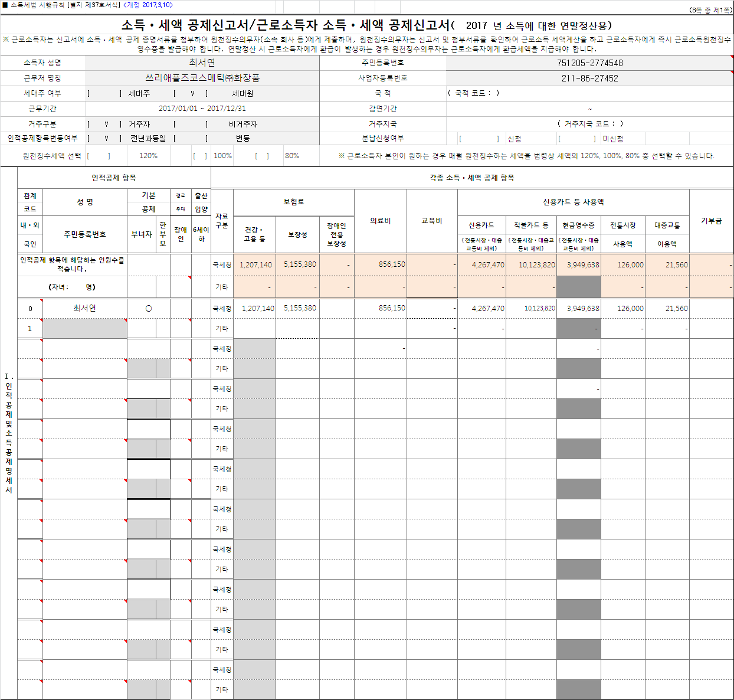Select the 전통시장 사용액 column header
734x700 pixels.
click(x=623, y=234)
